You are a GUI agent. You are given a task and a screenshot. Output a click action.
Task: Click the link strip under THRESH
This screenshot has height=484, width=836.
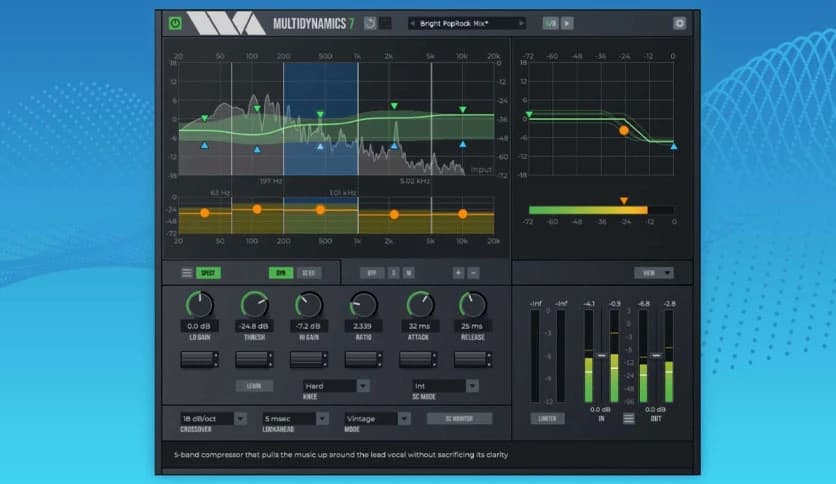tap(254, 360)
